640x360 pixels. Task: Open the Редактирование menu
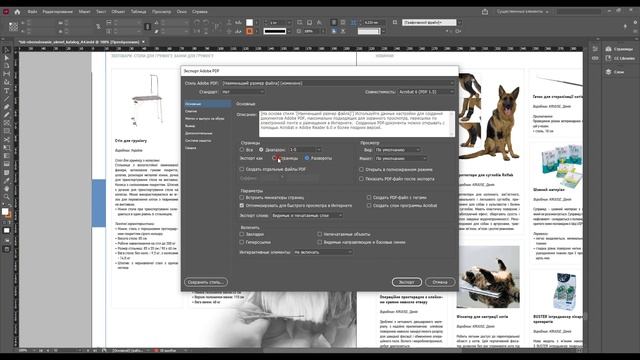click(x=58, y=12)
